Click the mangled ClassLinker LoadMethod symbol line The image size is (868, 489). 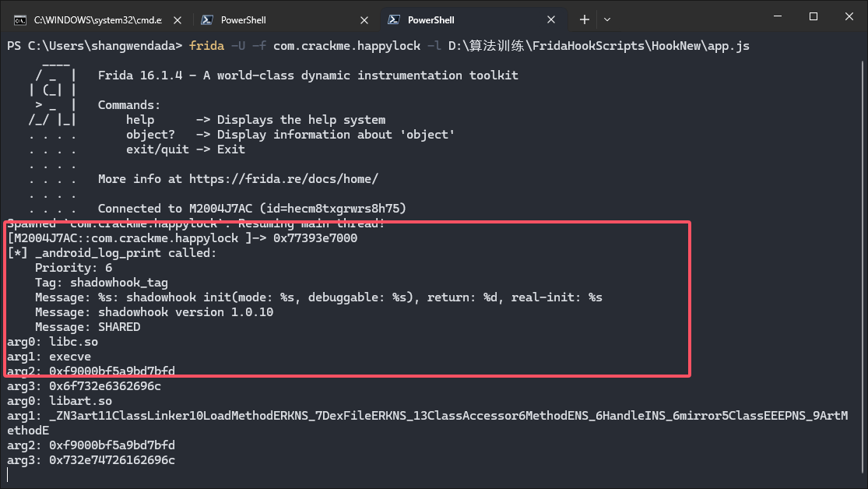pos(427,423)
